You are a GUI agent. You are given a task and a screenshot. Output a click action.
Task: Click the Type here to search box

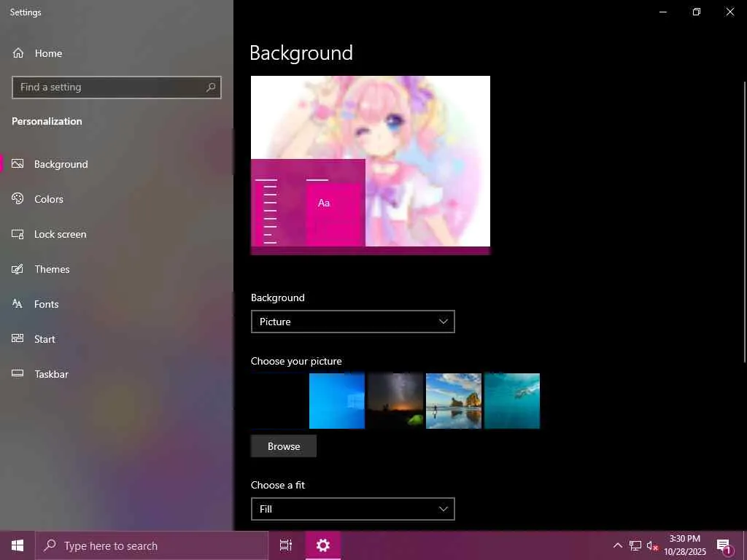[x=152, y=545]
